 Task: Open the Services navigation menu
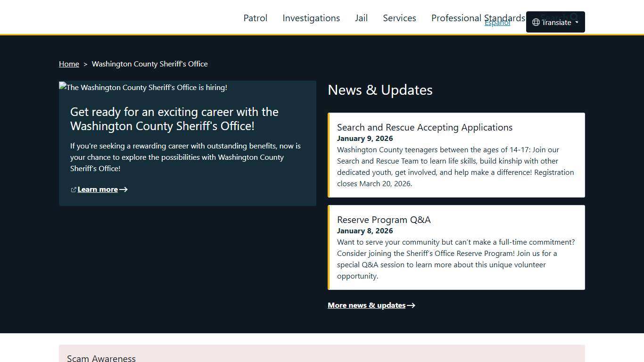pos(399,18)
